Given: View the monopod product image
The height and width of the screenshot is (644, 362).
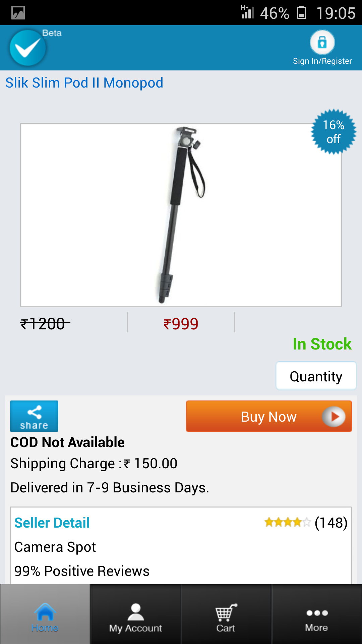Looking at the screenshot, I should point(181,215).
